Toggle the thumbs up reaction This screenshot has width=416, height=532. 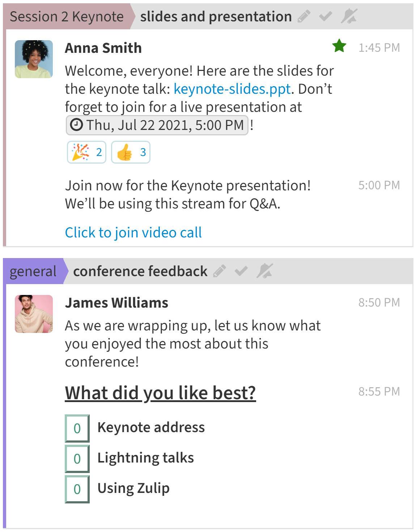coord(131,152)
